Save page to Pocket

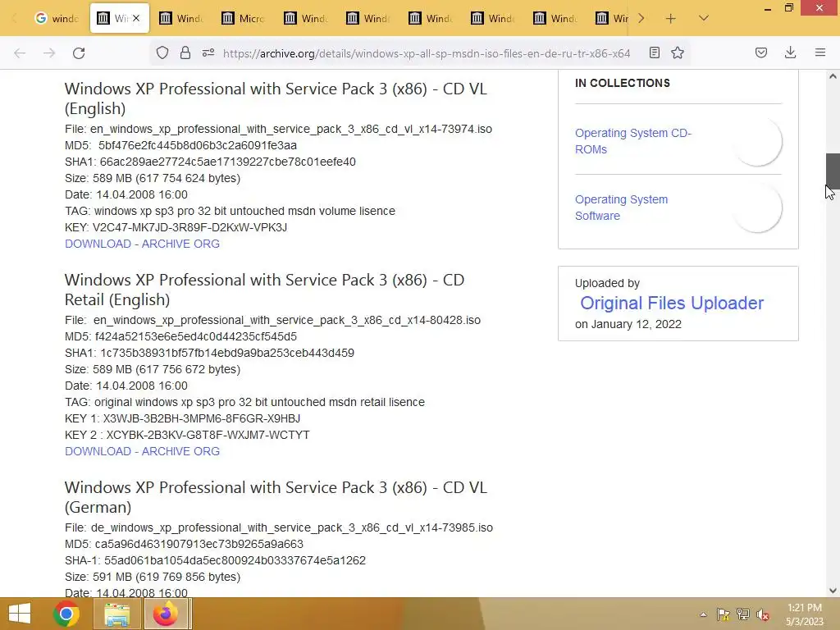pos(761,52)
